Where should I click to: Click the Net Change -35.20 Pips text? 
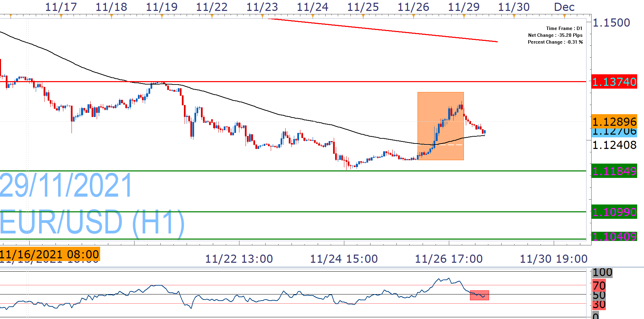pyautogui.click(x=555, y=35)
